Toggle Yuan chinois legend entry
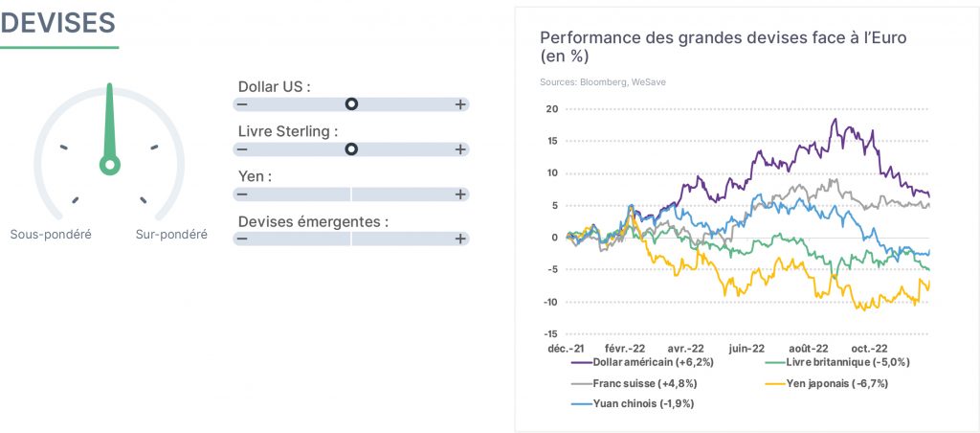The height and width of the screenshot is (433, 980). (x=633, y=403)
